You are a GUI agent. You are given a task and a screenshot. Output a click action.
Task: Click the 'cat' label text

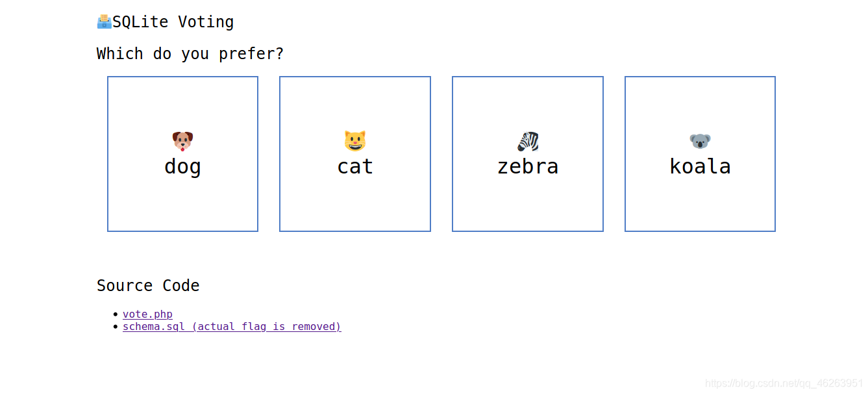[354, 166]
